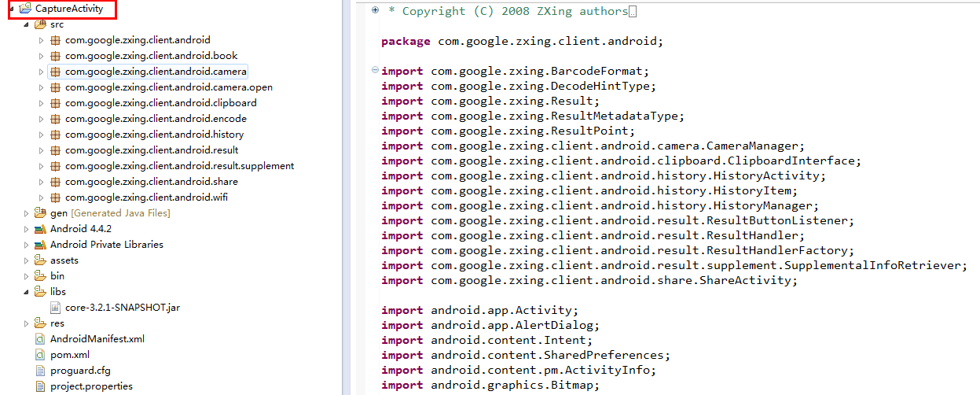Click the android.camera package icon
980x395 pixels.
tap(55, 72)
